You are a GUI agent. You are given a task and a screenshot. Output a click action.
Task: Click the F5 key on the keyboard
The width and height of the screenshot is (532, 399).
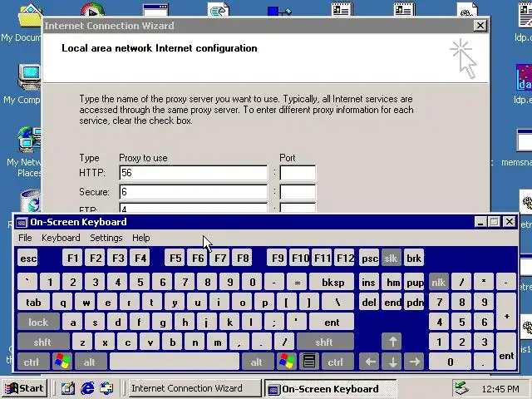175,259
